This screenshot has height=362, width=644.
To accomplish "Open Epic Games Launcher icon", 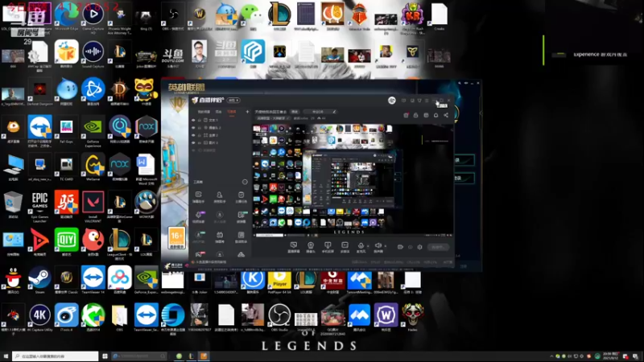I will pyautogui.click(x=39, y=203).
